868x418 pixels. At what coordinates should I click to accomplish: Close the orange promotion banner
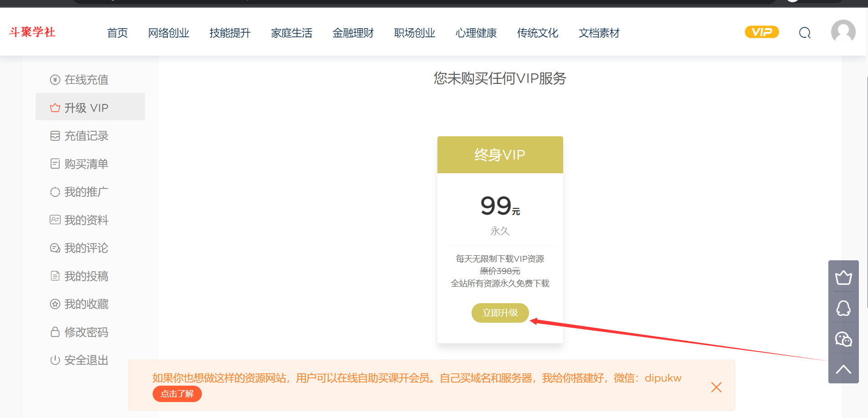[x=716, y=387]
